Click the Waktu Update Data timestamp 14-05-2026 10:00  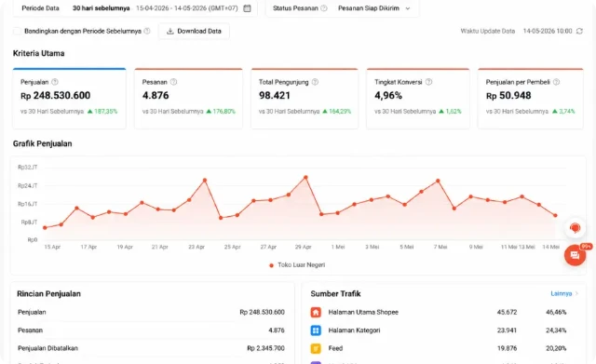[x=548, y=31]
